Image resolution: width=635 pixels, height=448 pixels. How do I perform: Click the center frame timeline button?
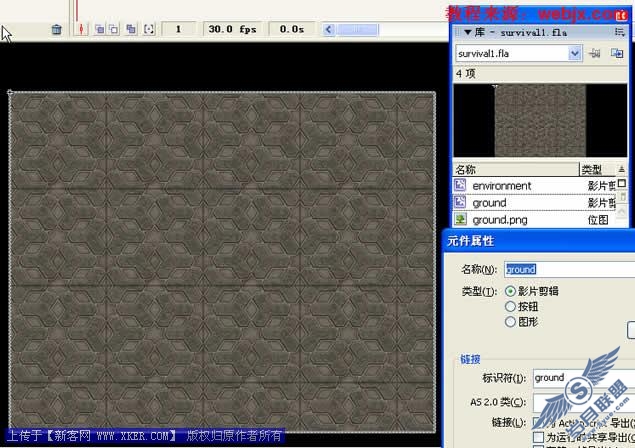click(x=81, y=29)
